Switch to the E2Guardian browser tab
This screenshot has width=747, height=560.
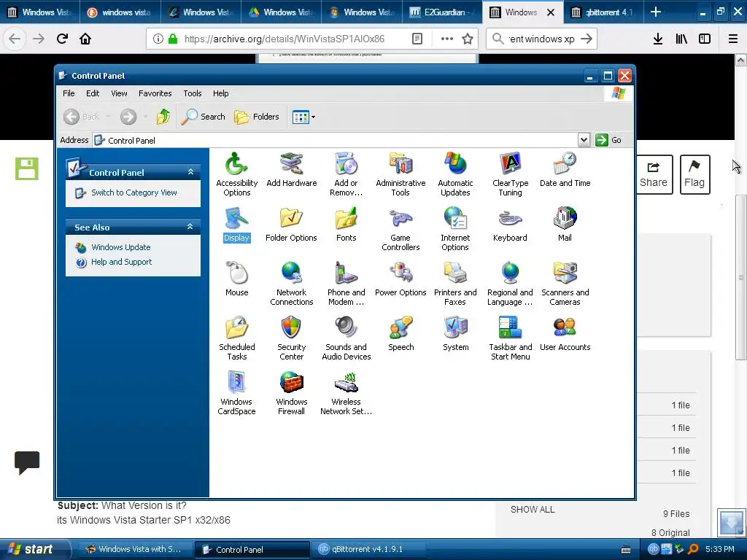(442, 12)
